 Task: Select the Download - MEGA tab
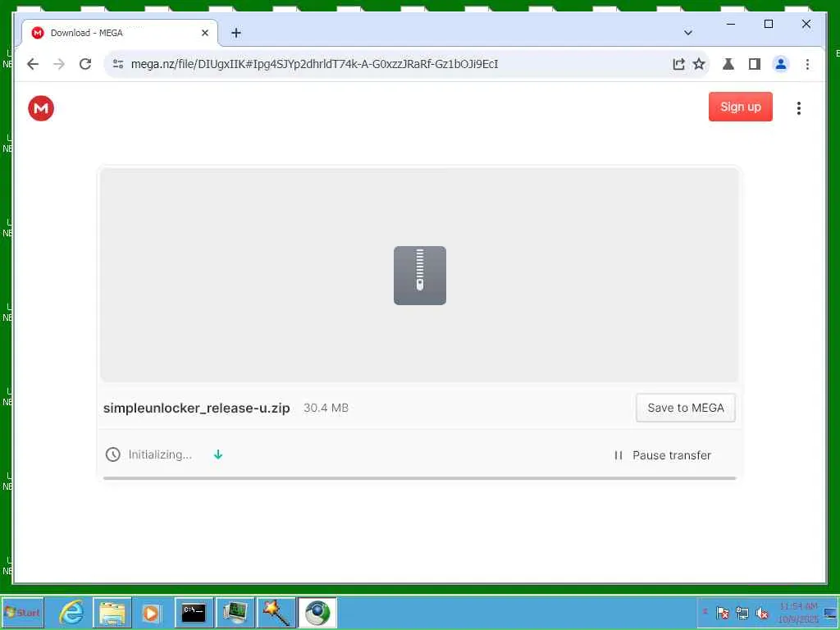pos(120,33)
